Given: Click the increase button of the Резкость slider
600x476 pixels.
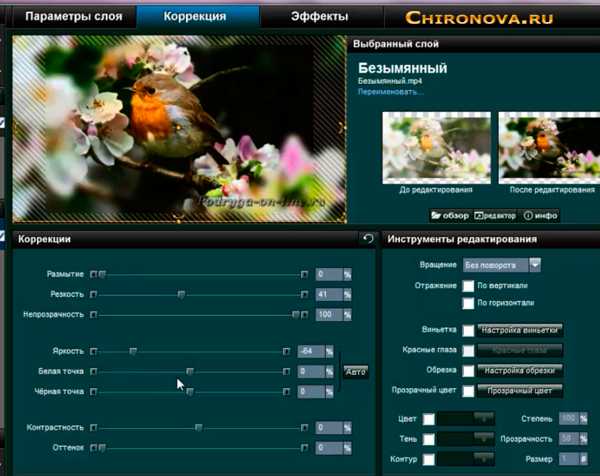Looking at the screenshot, I should (x=304, y=294).
